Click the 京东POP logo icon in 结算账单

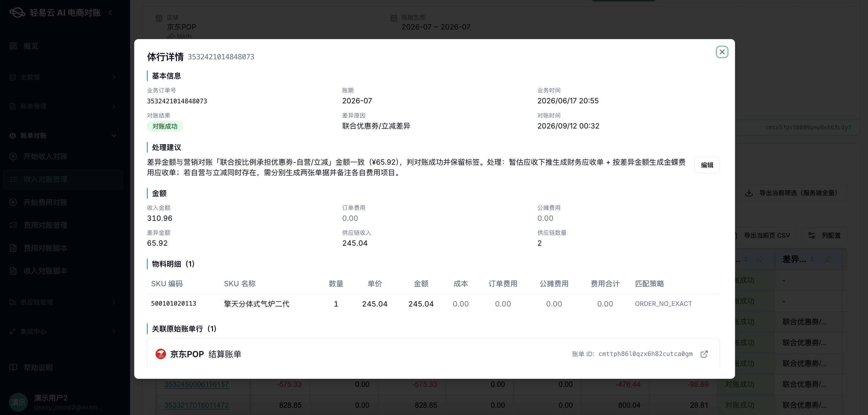point(161,354)
